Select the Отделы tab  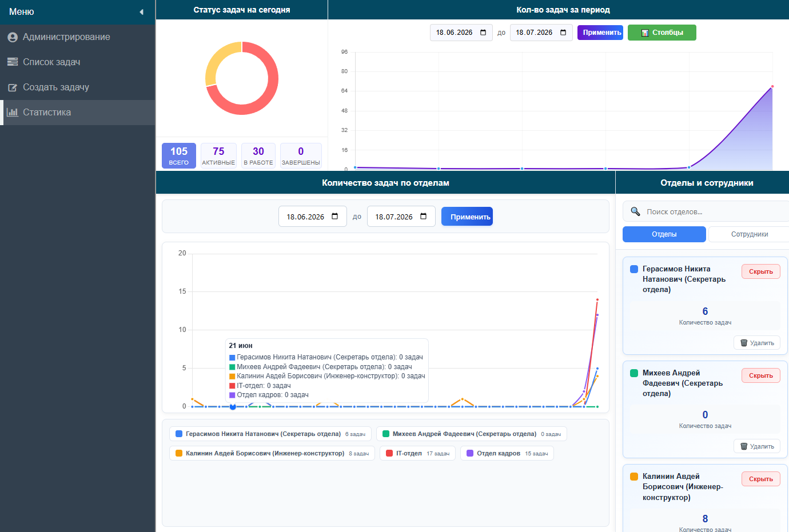pos(664,234)
